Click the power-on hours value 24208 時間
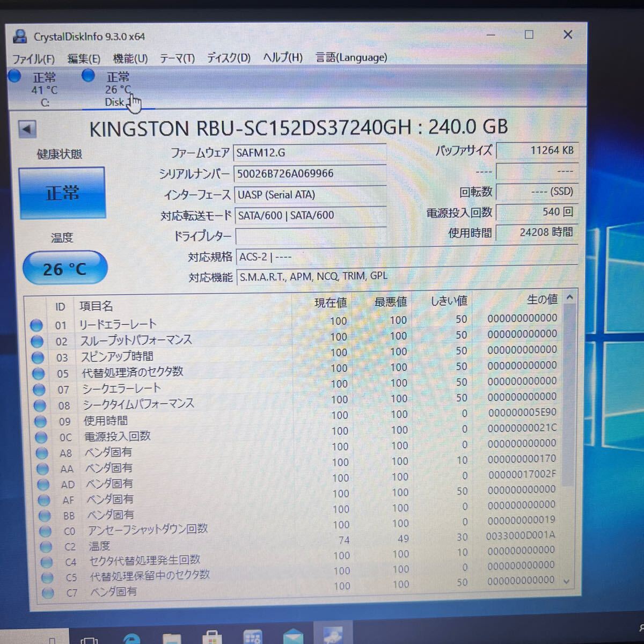 (537, 232)
